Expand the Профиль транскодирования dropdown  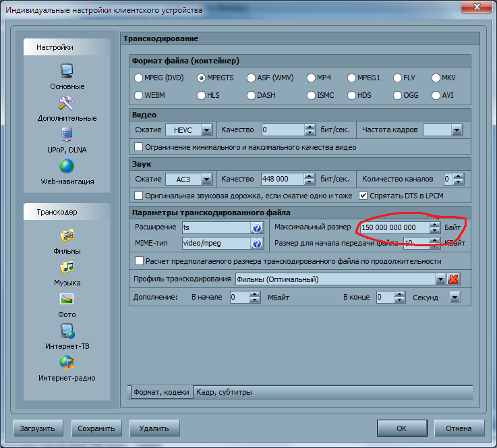coord(440,279)
